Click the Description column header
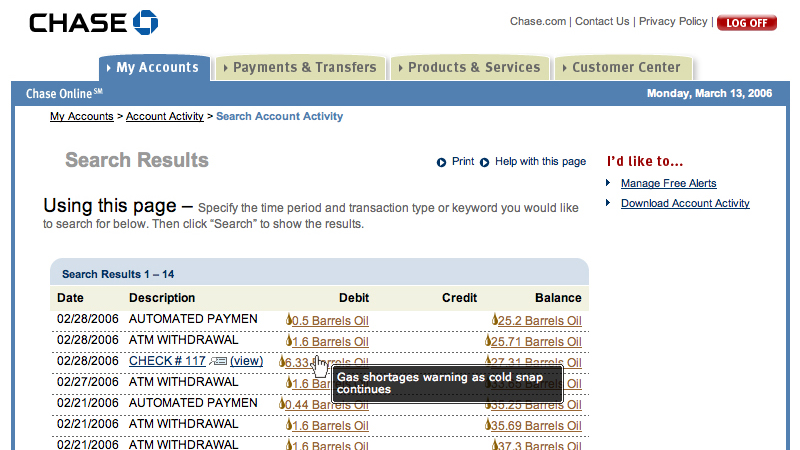Viewport: 800px width, 450px height. [162, 298]
